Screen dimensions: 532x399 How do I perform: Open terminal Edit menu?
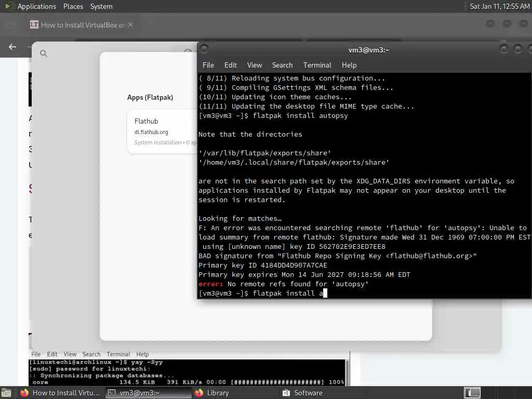click(230, 65)
